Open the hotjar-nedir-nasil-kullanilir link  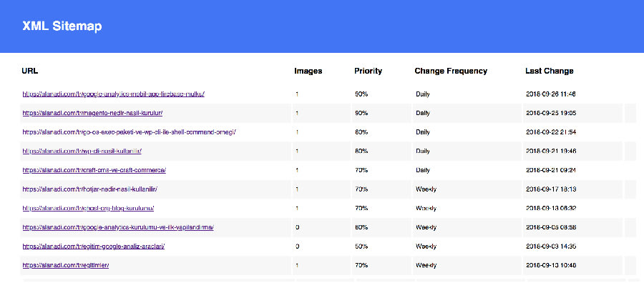pos(90,189)
